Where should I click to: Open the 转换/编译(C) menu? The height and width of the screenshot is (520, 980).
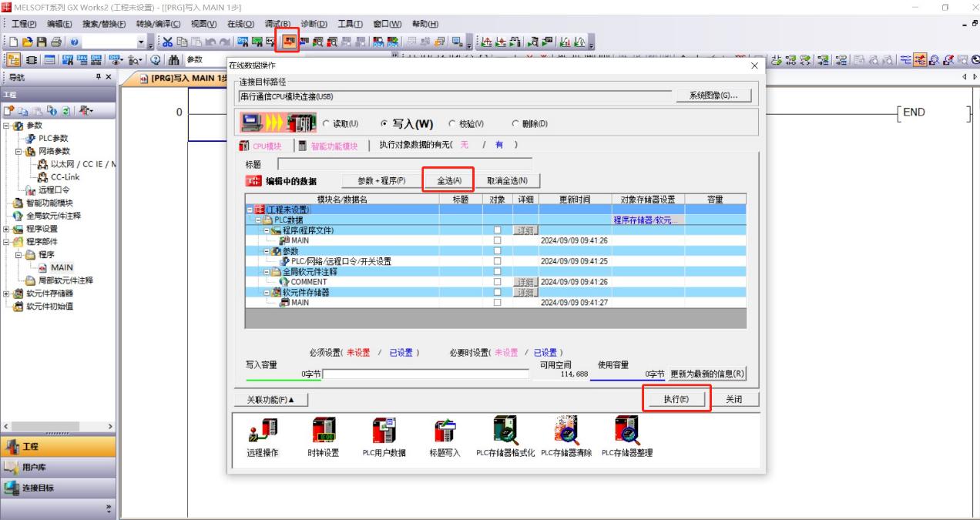click(159, 24)
